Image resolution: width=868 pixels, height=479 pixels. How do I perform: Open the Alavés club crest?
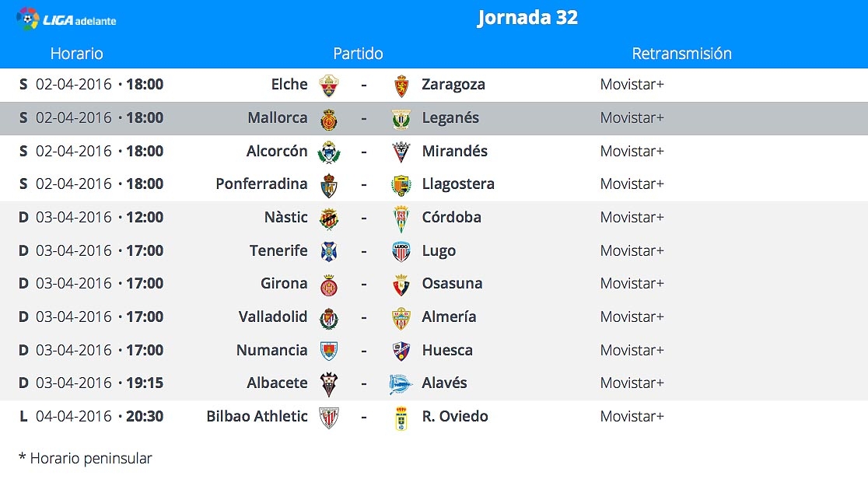[x=401, y=384]
